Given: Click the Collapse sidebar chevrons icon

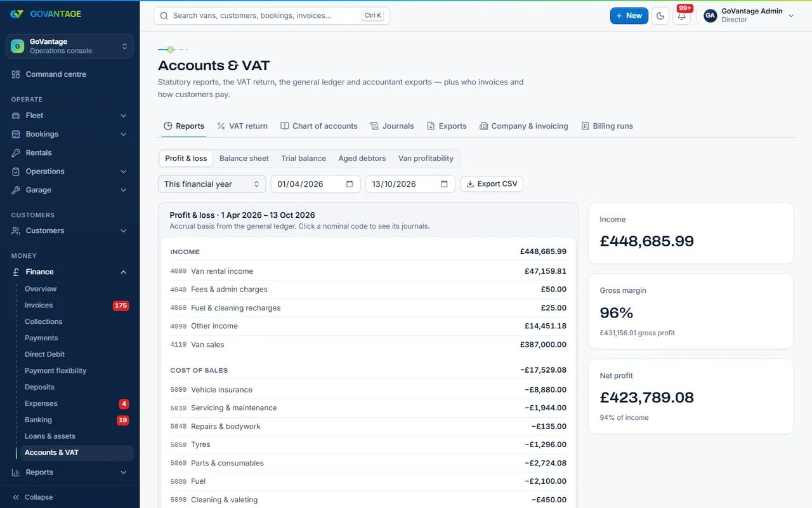Looking at the screenshot, I should [x=16, y=497].
